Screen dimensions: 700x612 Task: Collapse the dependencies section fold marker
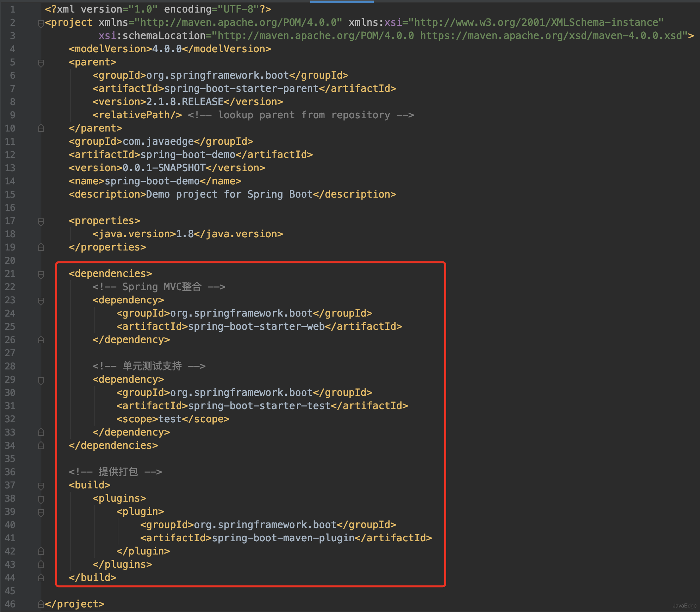[41, 274]
